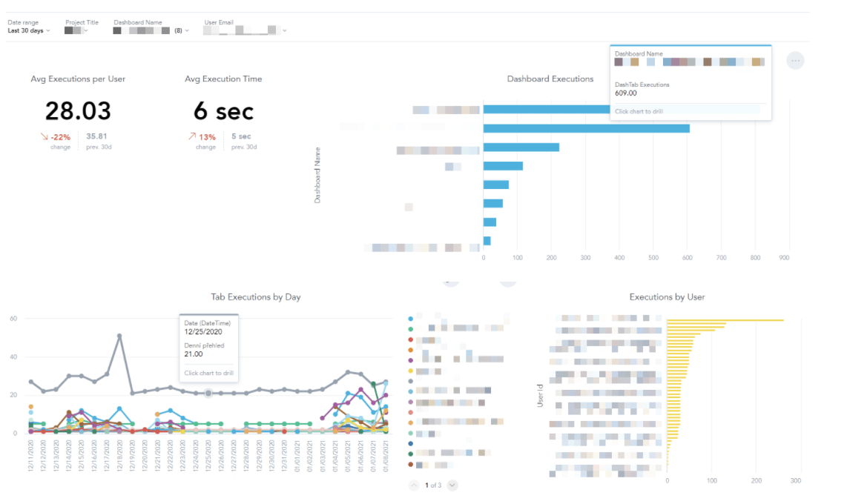Click the longest yellow bar in Executions by User
This screenshot has height=504, width=847.
pos(725,320)
